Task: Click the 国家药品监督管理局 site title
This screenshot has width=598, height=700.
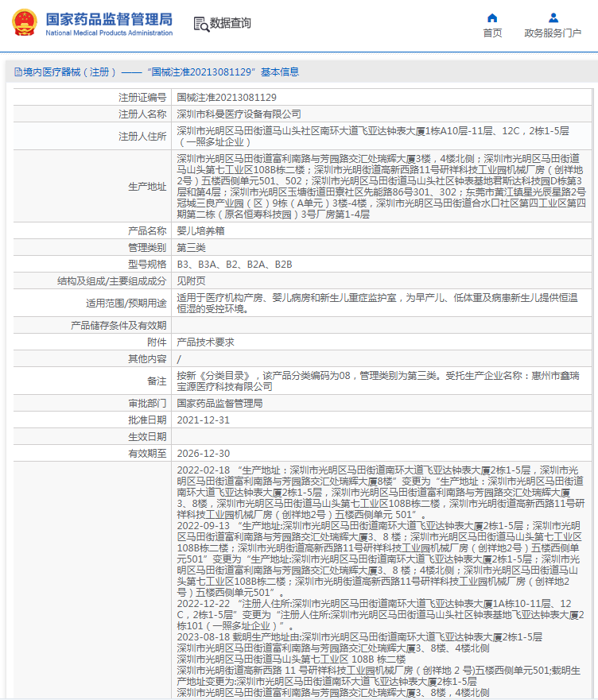Action: pos(109,19)
